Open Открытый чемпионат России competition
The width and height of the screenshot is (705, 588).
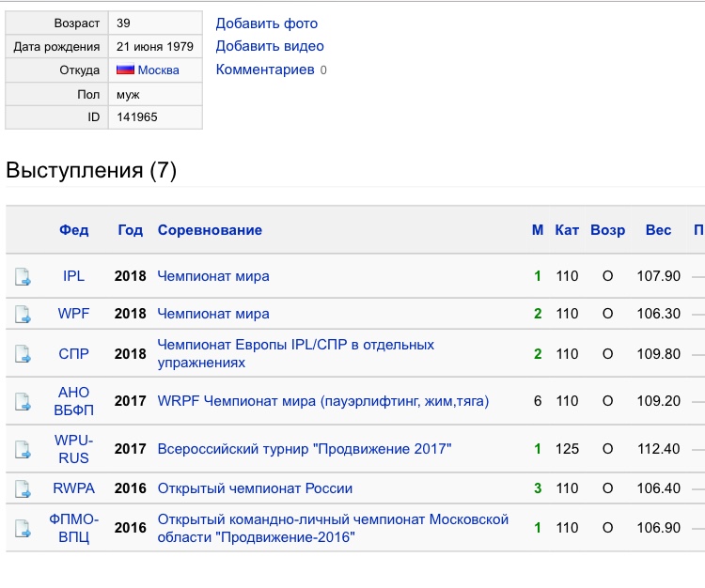click(x=255, y=488)
